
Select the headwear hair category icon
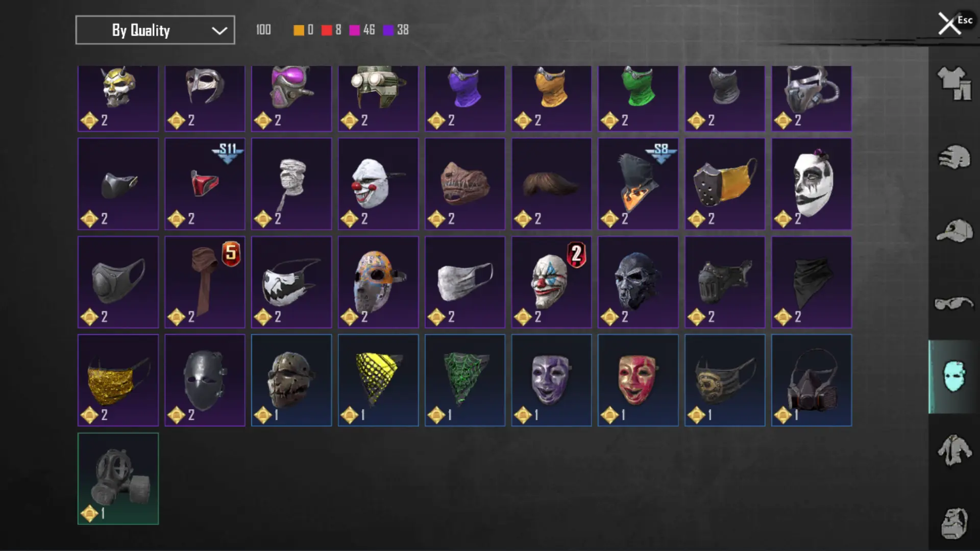click(954, 157)
